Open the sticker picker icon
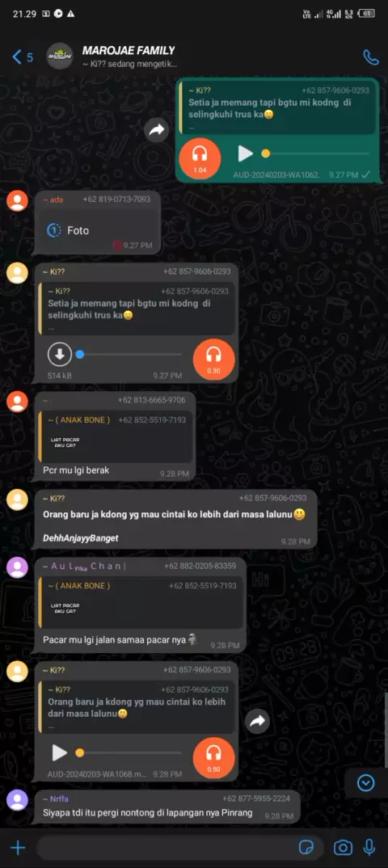This screenshot has width=388, height=868. pos(306,848)
